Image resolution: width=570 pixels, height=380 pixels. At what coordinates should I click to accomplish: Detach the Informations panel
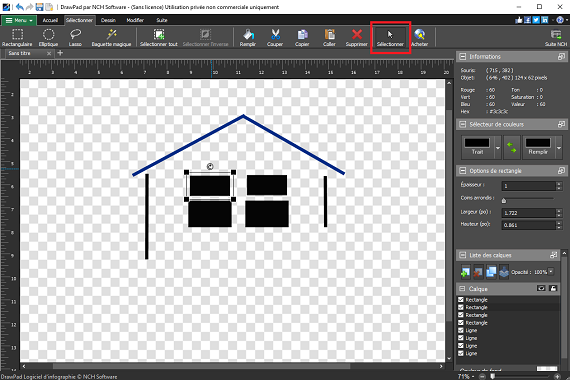tap(561, 56)
